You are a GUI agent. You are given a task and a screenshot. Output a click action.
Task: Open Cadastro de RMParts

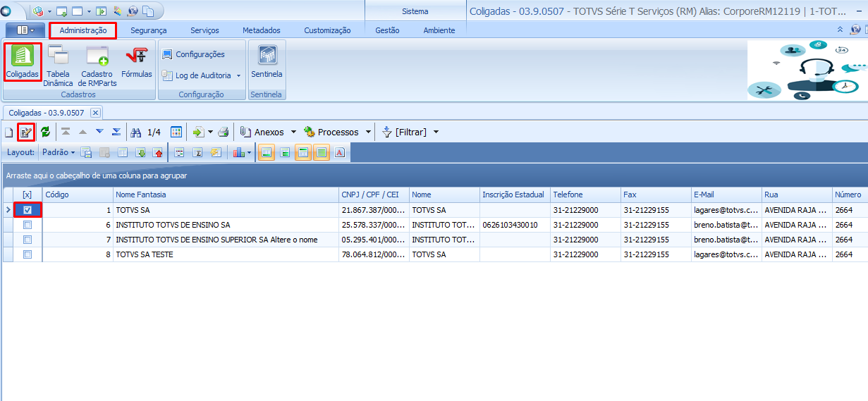click(97, 66)
